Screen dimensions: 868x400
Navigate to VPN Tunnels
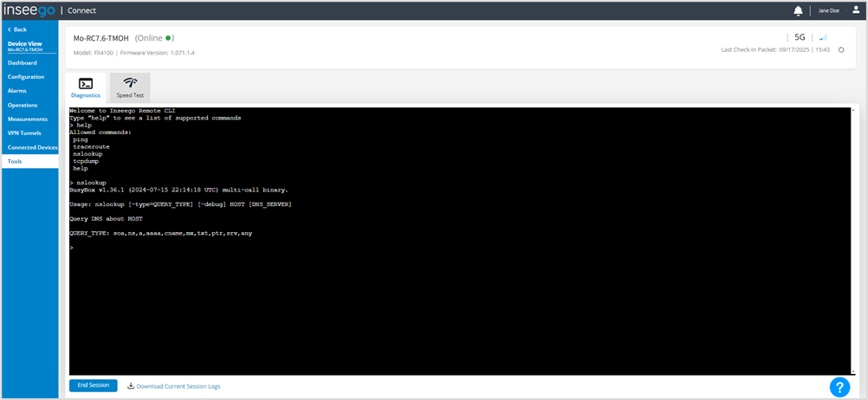click(x=24, y=133)
